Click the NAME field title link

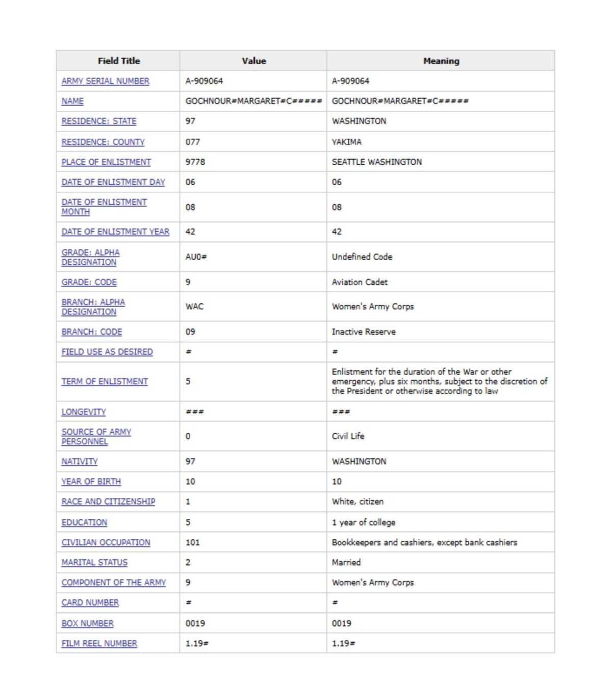point(72,101)
